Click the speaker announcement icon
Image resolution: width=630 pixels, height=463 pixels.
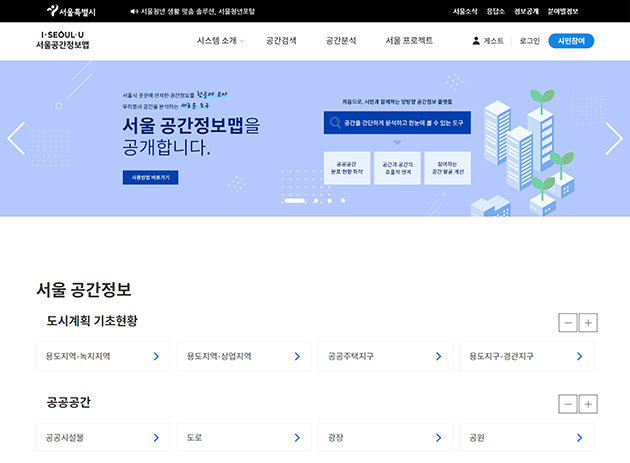134,12
